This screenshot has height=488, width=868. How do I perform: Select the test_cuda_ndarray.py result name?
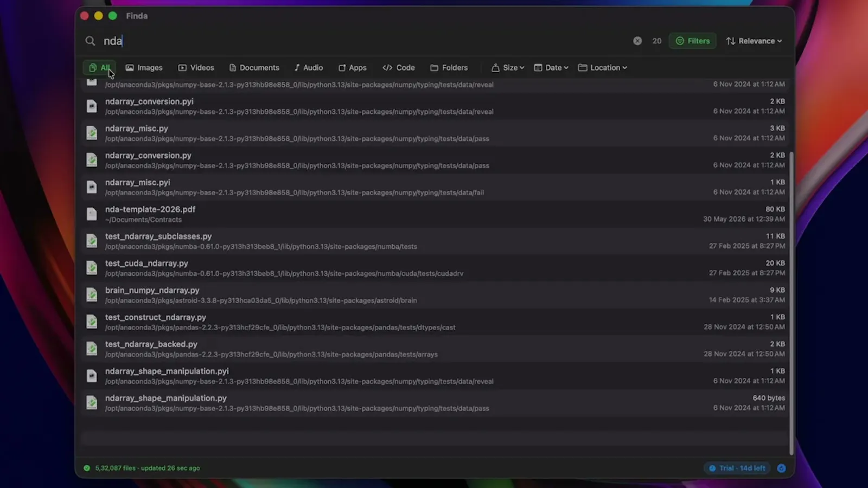pyautogui.click(x=146, y=263)
